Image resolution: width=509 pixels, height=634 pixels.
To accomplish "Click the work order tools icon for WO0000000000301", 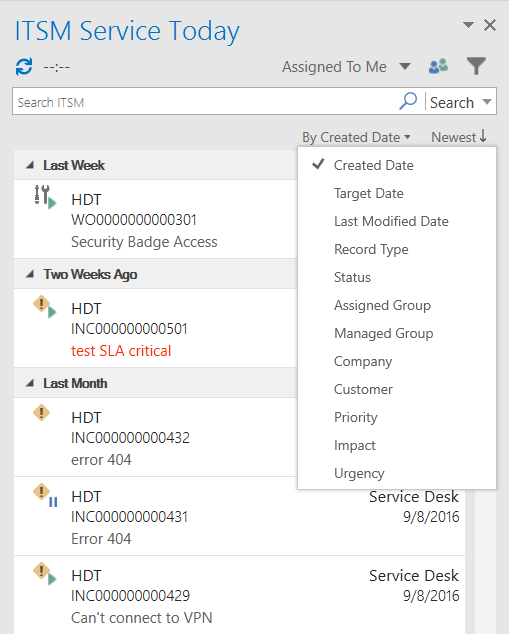I will [45, 197].
